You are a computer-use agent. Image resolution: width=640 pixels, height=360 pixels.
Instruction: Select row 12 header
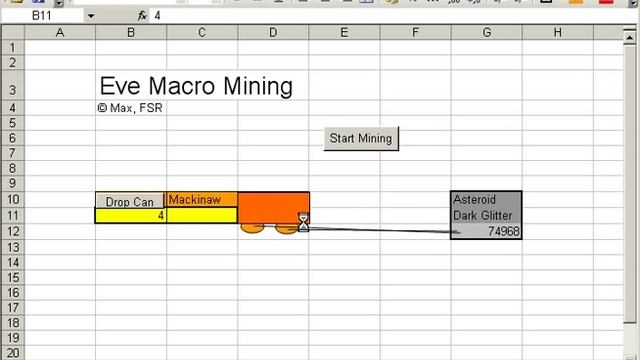point(13,231)
